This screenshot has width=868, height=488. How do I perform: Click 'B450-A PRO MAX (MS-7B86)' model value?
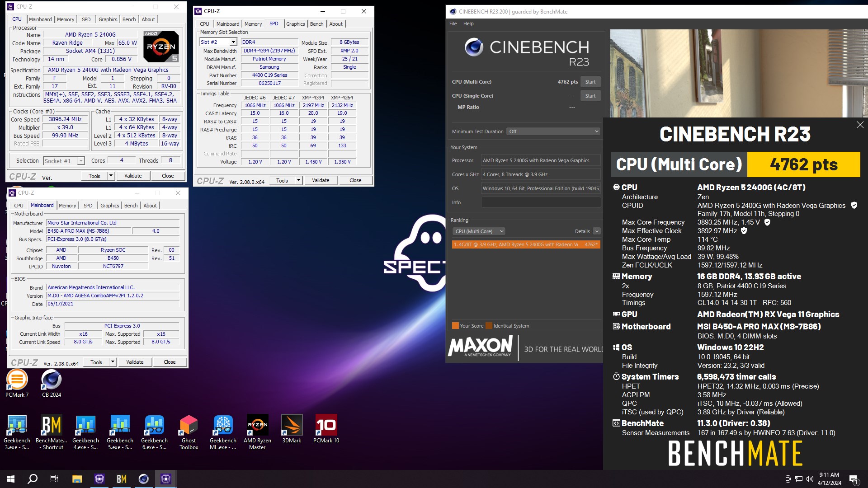[x=89, y=231]
